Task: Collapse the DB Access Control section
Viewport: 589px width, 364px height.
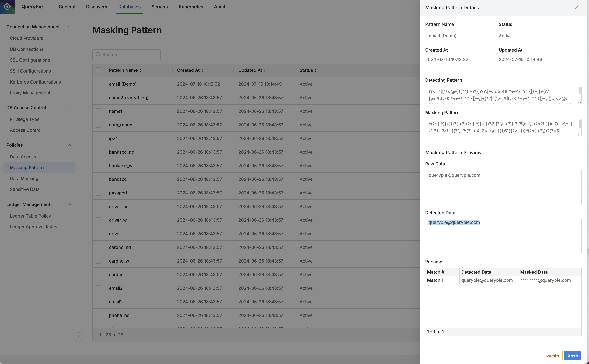Action: tap(69, 108)
